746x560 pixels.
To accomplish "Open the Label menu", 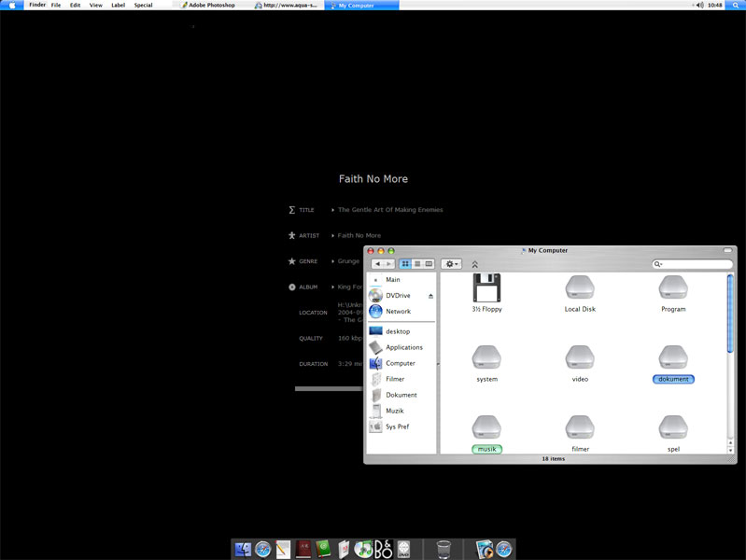I will 118,6.
